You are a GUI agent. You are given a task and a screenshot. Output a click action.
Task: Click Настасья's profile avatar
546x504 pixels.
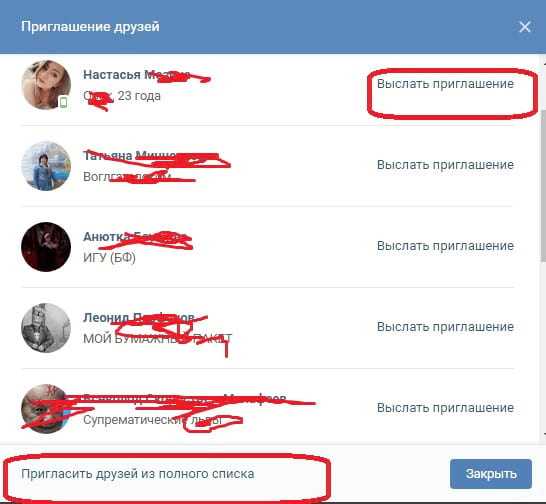[x=46, y=85]
